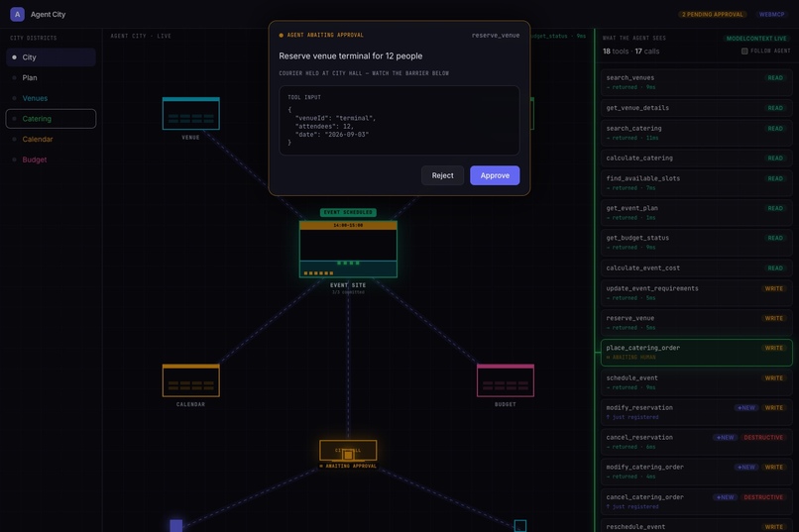Click the purple square node at bottom

(x=176, y=525)
